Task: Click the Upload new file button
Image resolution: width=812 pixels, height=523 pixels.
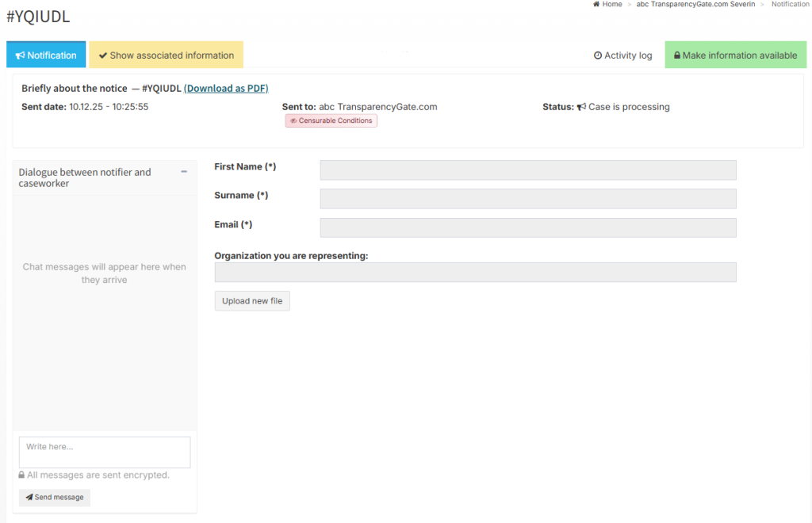Action: (x=252, y=301)
